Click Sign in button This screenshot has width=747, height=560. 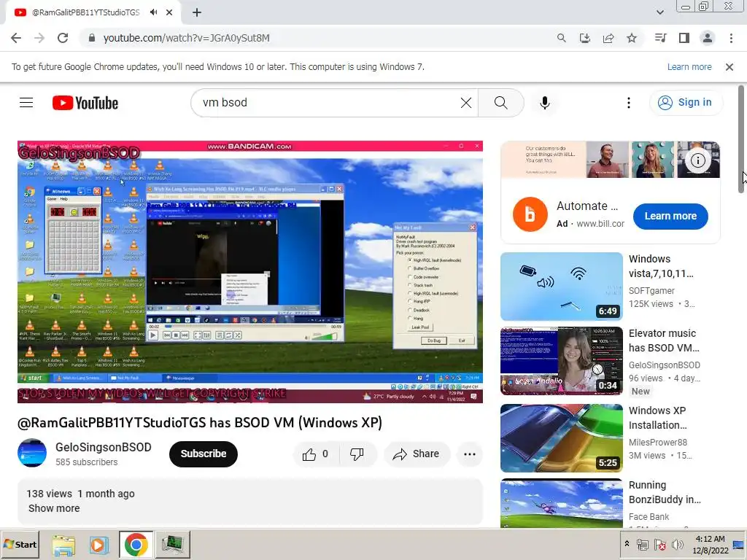coord(686,102)
